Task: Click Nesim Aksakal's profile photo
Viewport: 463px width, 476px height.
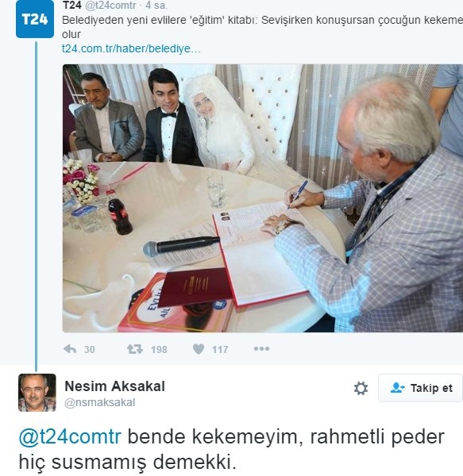Action: click(37, 393)
